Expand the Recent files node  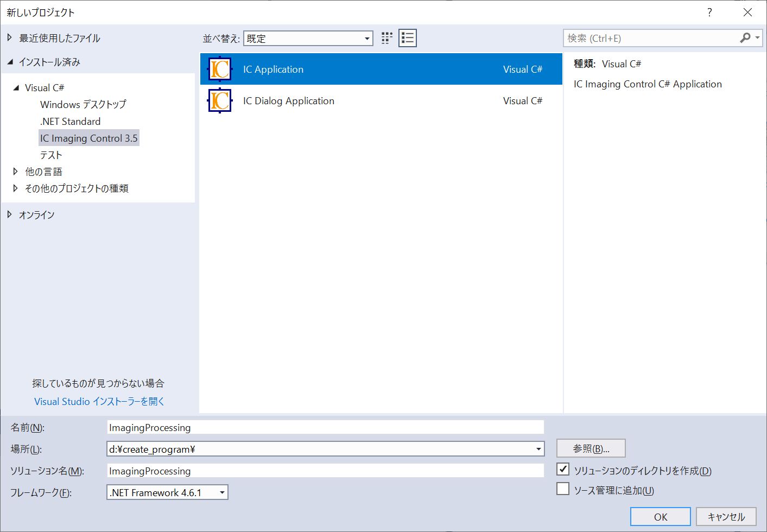pyautogui.click(x=10, y=37)
